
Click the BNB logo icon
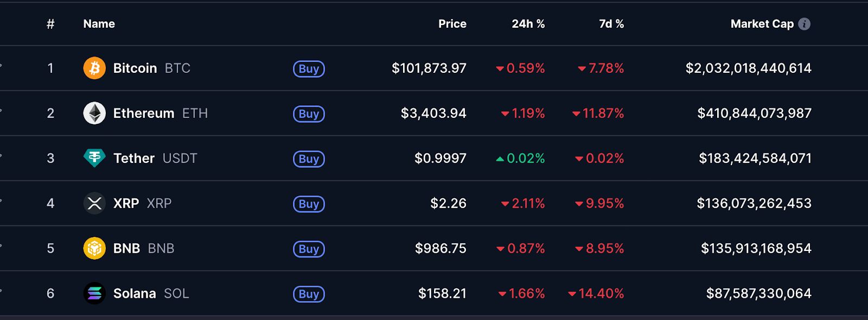click(x=94, y=248)
